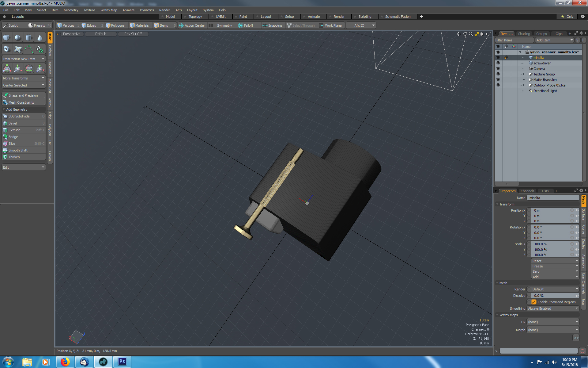This screenshot has width=588, height=368.
Task: Expand the Matte Brass.lxp item
Action: point(524,80)
